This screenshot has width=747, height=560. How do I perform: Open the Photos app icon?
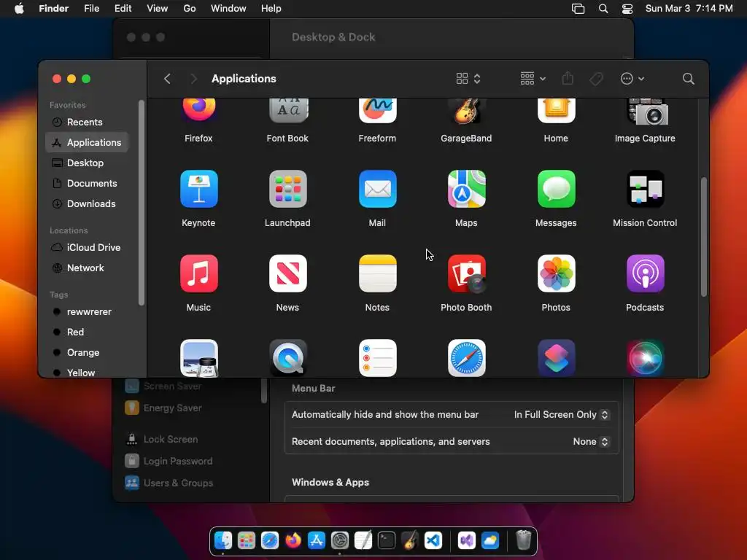click(556, 273)
